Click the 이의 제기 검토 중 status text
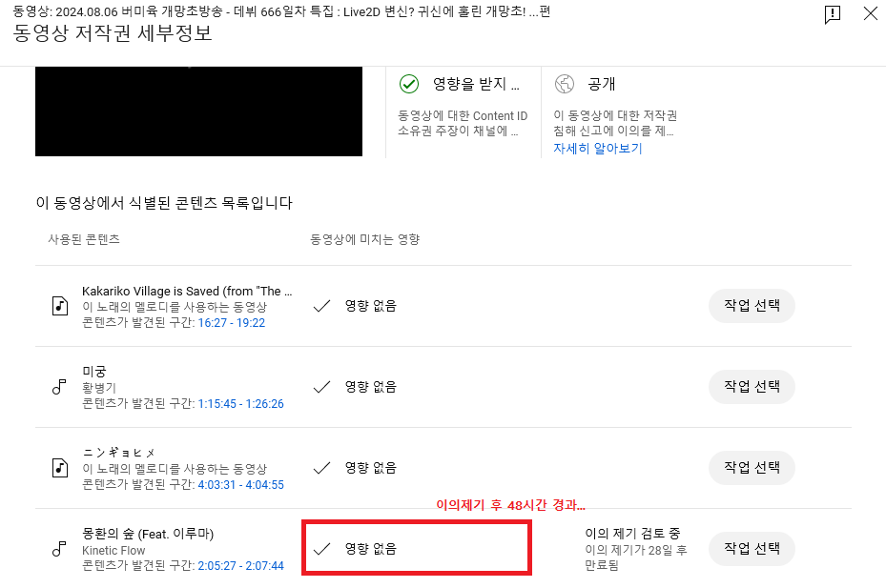Viewport: 886px width, 588px height. point(632,534)
